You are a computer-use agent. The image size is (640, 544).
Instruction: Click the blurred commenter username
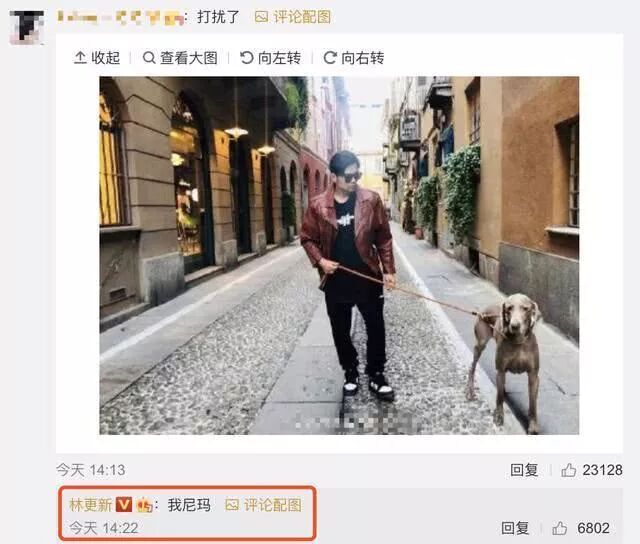point(120,18)
